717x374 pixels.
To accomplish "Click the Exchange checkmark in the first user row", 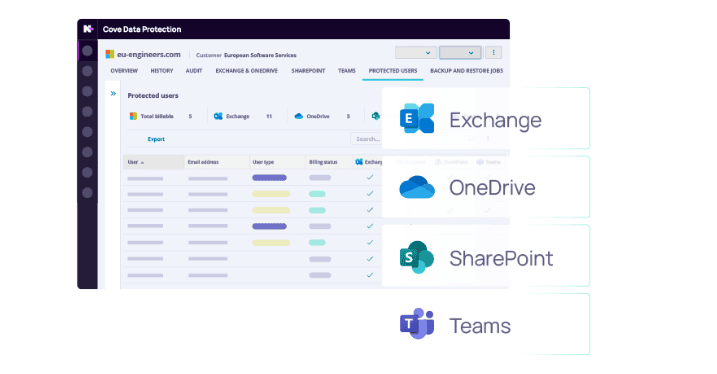I will pyautogui.click(x=370, y=177).
